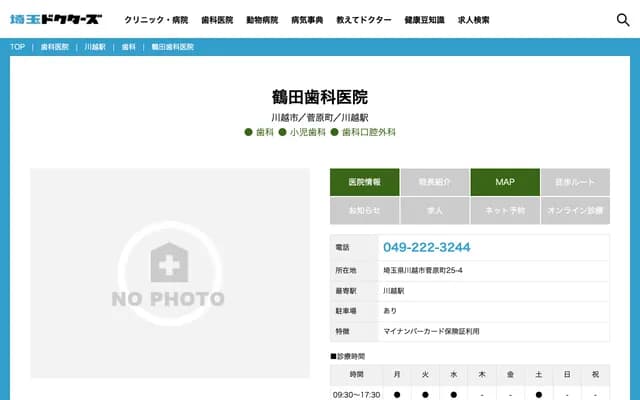Go to TOP breadcrumb link

point(18,47)
